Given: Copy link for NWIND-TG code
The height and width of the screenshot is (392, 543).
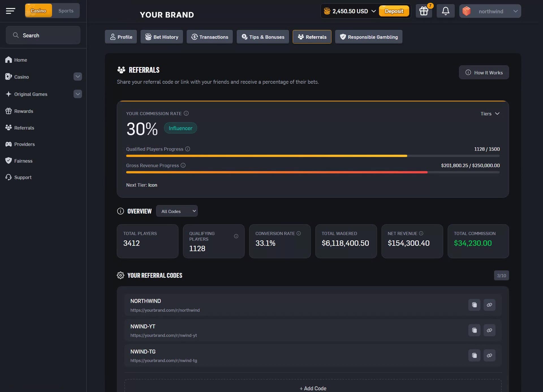Looking at the screenshot, I should (489, 355).
